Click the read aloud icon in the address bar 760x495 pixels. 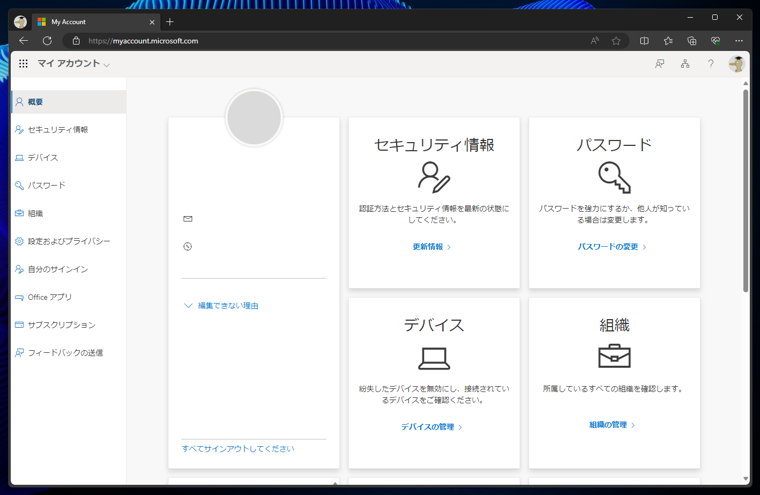point(594,41)
